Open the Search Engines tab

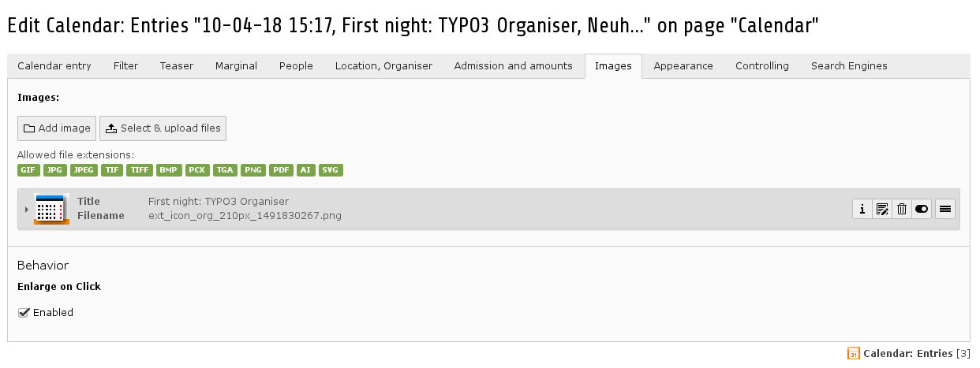(849, 66)
